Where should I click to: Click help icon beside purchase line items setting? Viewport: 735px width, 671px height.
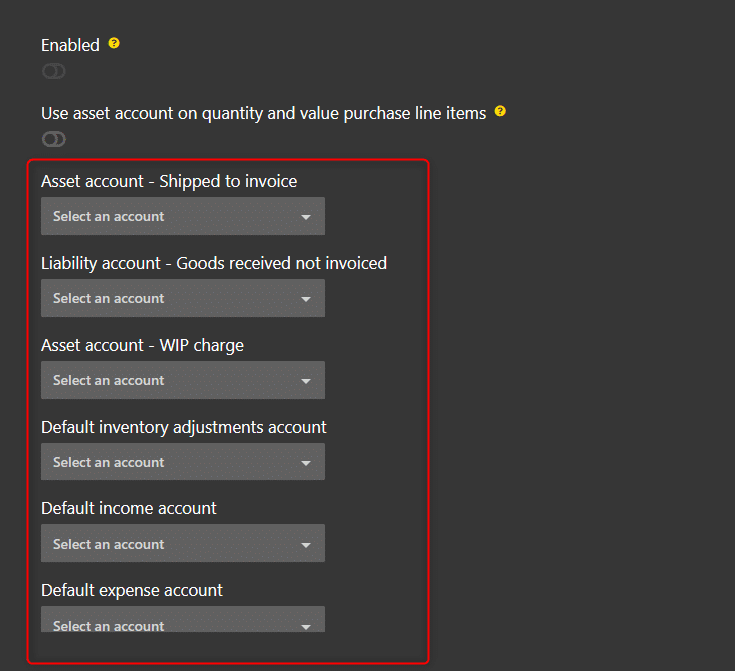[x=500, y=111]
